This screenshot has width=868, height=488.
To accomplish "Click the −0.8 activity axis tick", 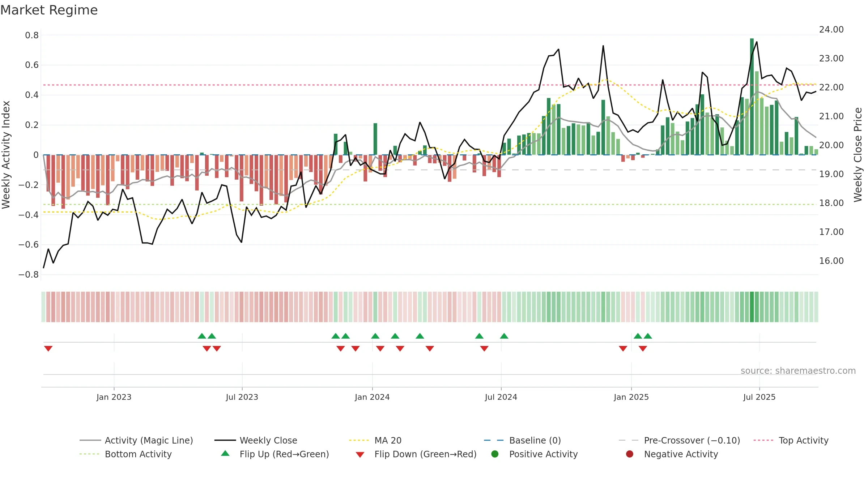I will (29, 275).
